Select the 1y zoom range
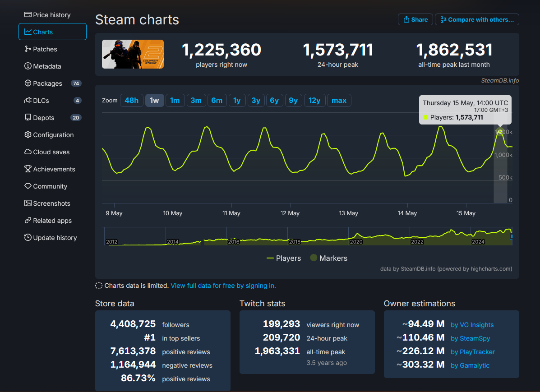 237,101
